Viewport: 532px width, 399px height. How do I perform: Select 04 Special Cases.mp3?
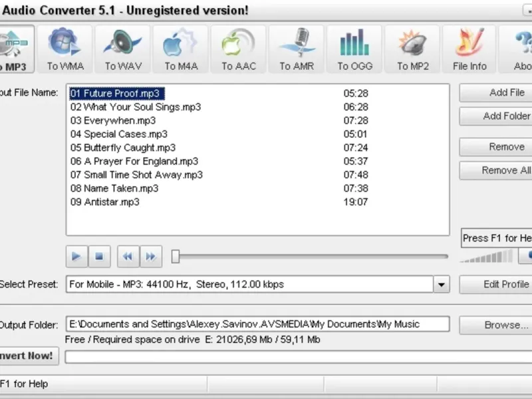[x=119, y=134]
